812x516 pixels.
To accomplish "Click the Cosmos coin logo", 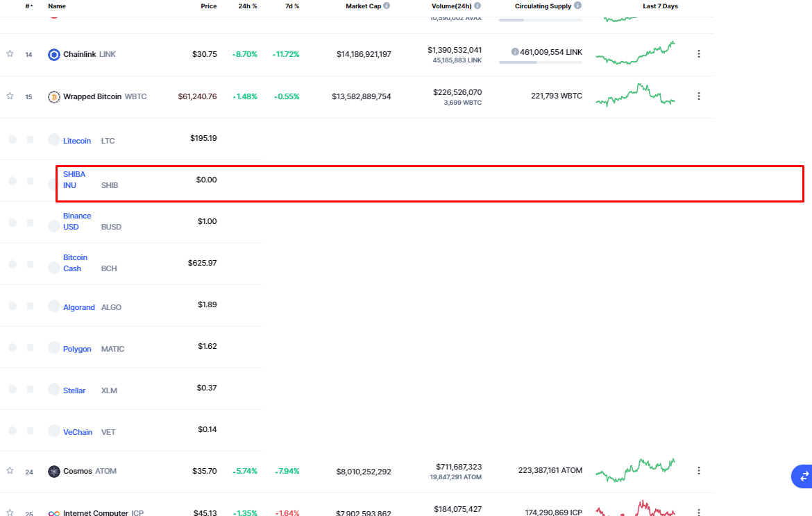I will [54, 472].
